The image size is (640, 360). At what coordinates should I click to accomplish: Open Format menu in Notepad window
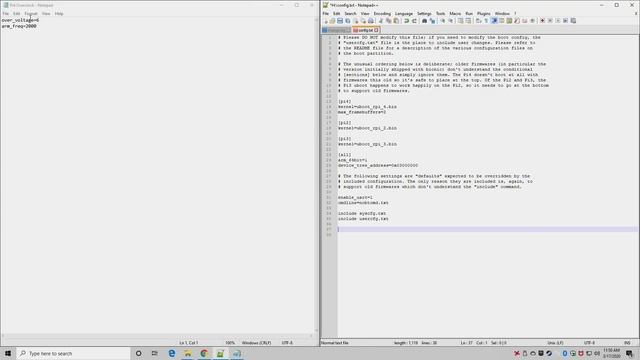[x=31, y=13]
